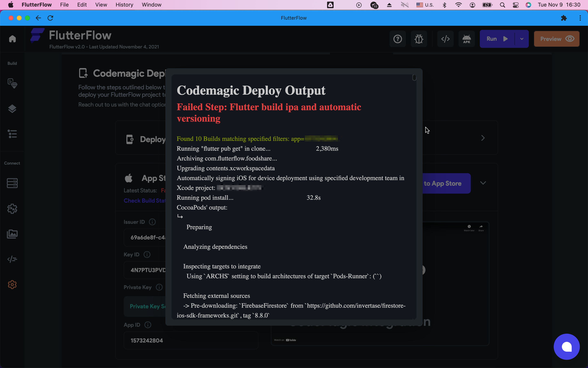Collapse the App Store section chevron
Screen dimensions: 588x368
point(483,183)
